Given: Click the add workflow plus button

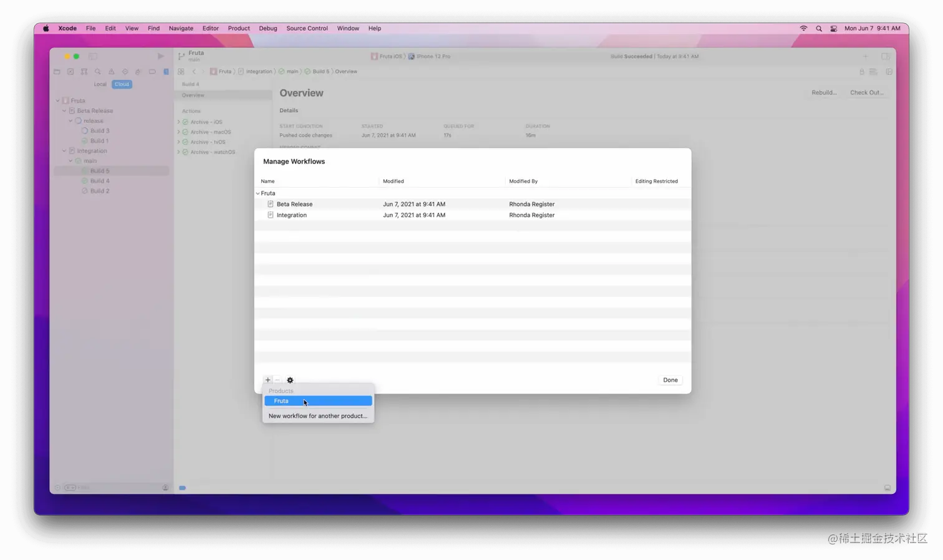Looking at the screenshot, I should (x=268, y=380).
